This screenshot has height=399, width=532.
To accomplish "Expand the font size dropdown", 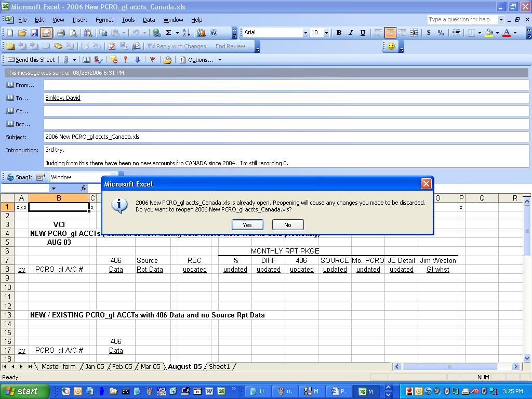I will point(326,33).
